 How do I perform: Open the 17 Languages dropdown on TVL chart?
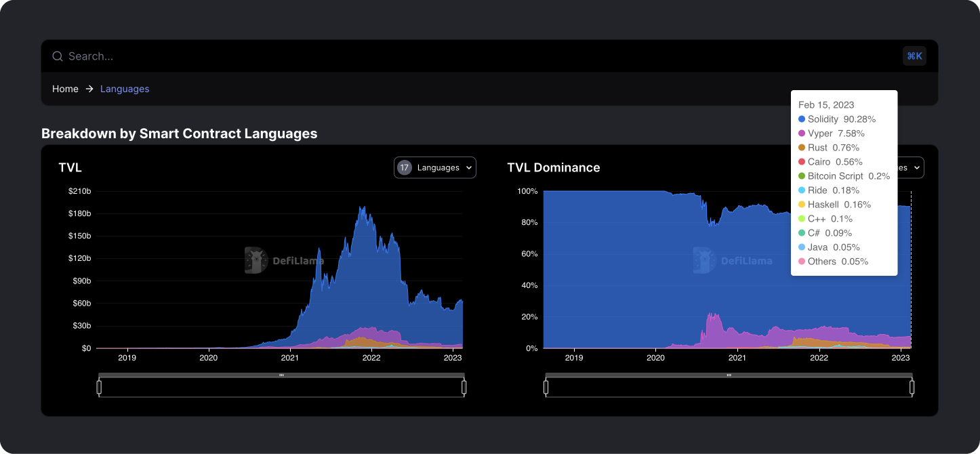coord(434,167)
